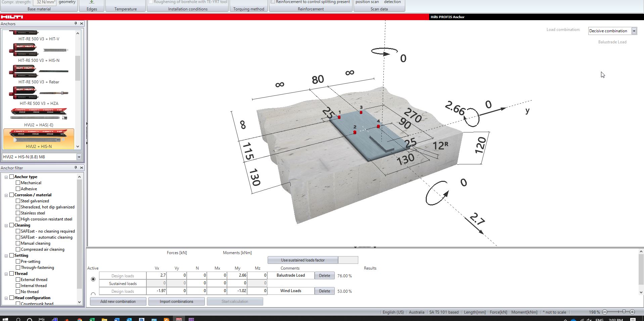Toggle Reinforcement to control splitting present checkbox
The width and height of the screenshot is (644, 321).
273,2
